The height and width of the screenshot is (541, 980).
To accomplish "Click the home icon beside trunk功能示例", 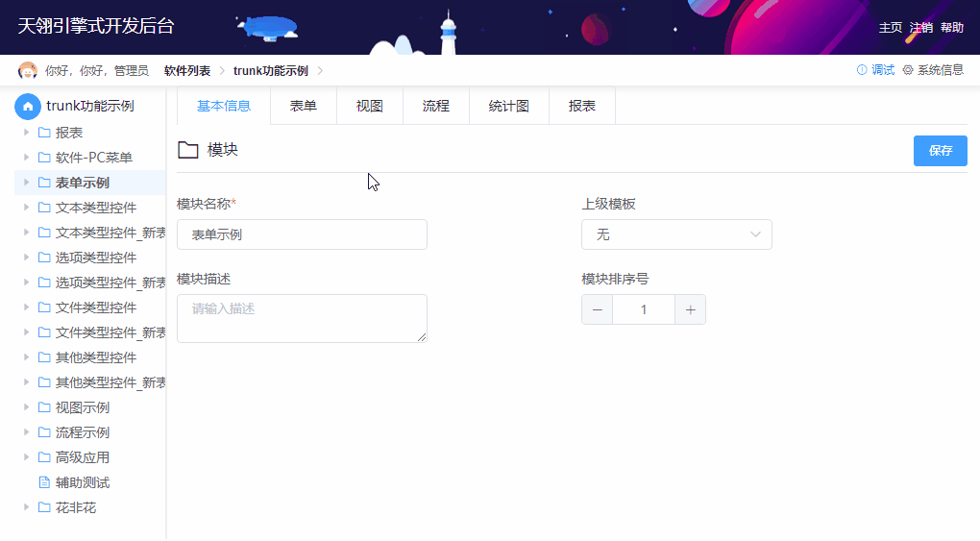I will point(28,106).
